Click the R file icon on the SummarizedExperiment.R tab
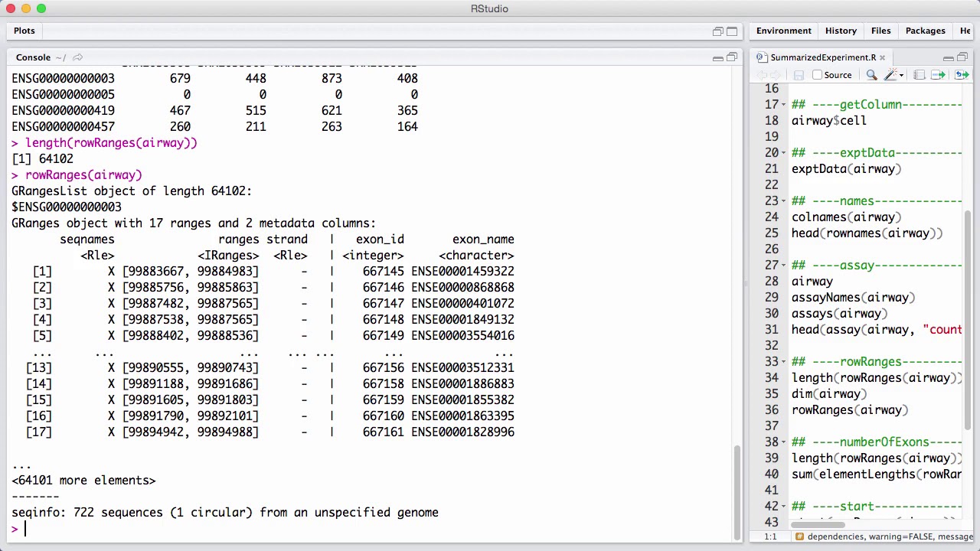The width and height of the screenshot is (980, 551). 762,57
